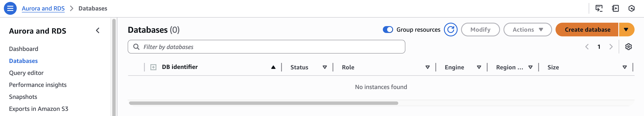
Task: Click the expand-all plus icon beside DB identifier
Action: coord(153,67)
